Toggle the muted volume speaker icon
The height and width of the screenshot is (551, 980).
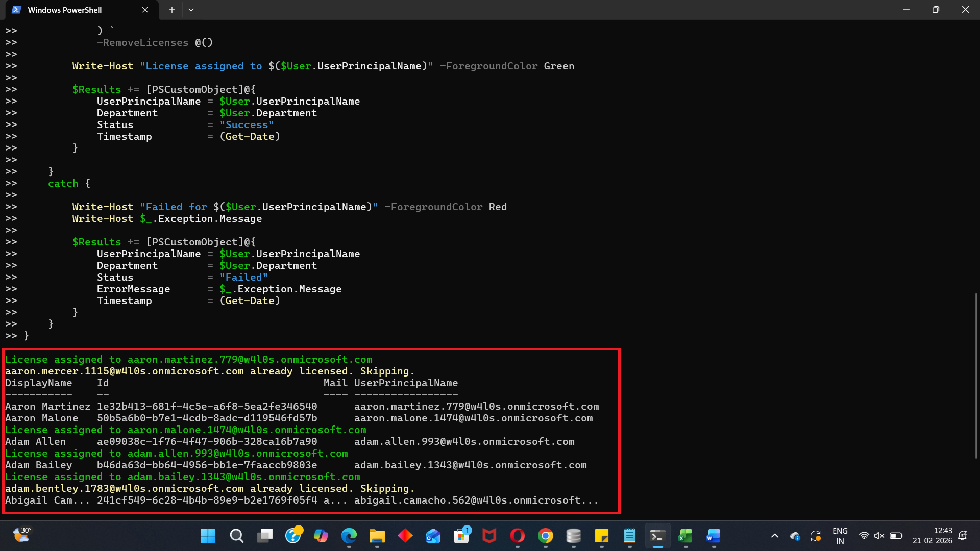879,536
